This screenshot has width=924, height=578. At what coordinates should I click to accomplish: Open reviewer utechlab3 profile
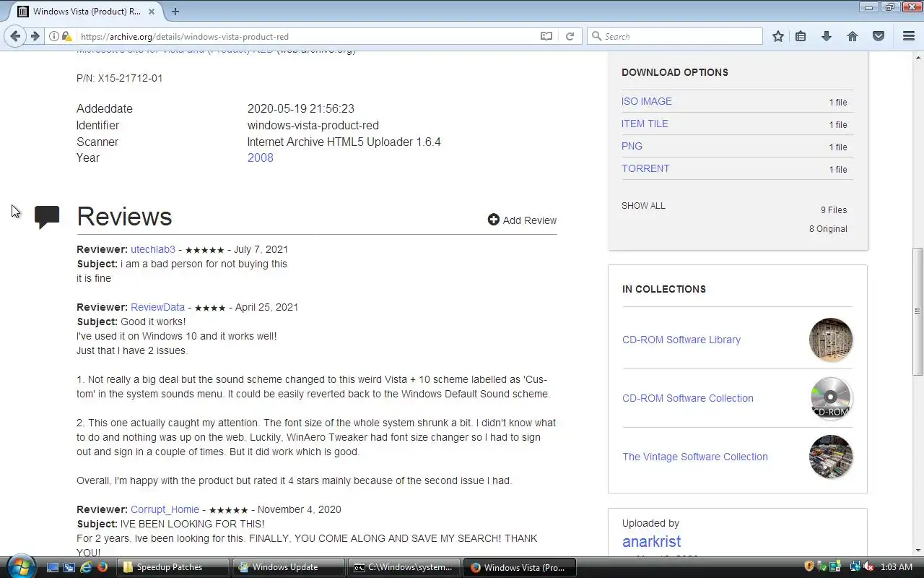[153, 249]
